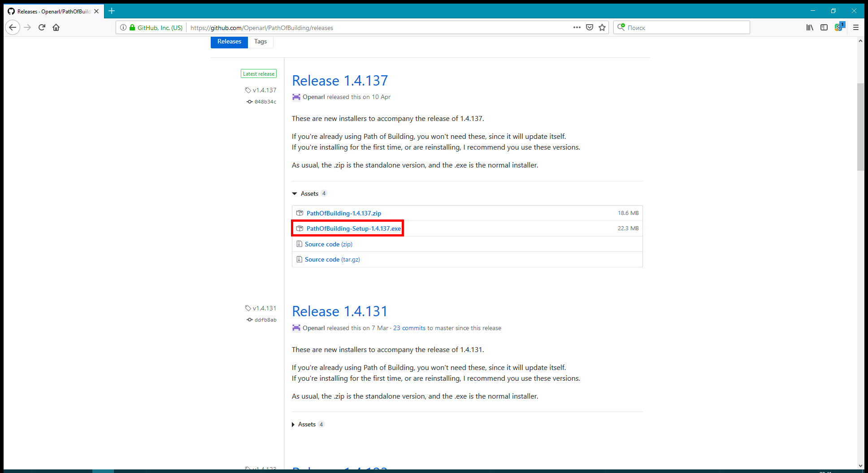Viewport: 868px width, 473px height.
Task: Download Source code (zip)
Action: pyautogui.click(x=329, y=244)
